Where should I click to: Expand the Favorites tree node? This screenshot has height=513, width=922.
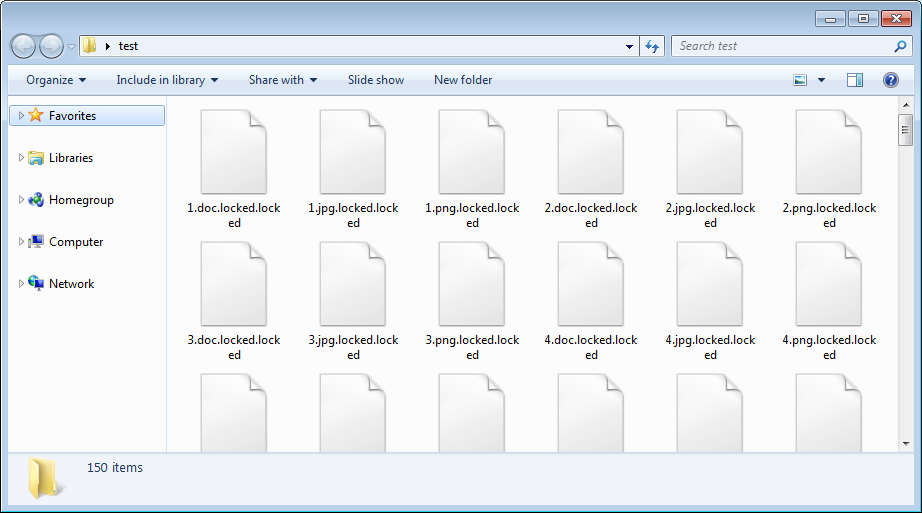coord(22,116)
